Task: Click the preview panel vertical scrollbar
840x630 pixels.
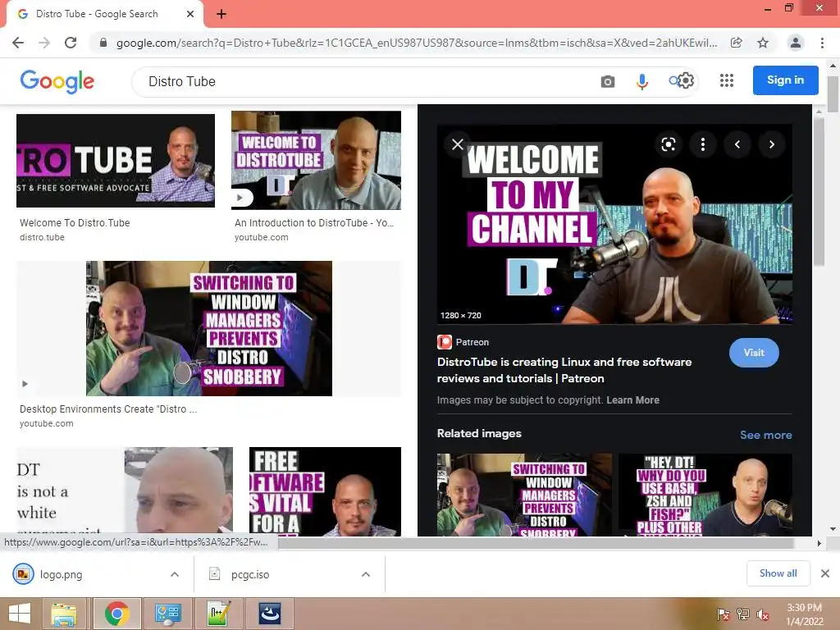Action: pos(819,192)
